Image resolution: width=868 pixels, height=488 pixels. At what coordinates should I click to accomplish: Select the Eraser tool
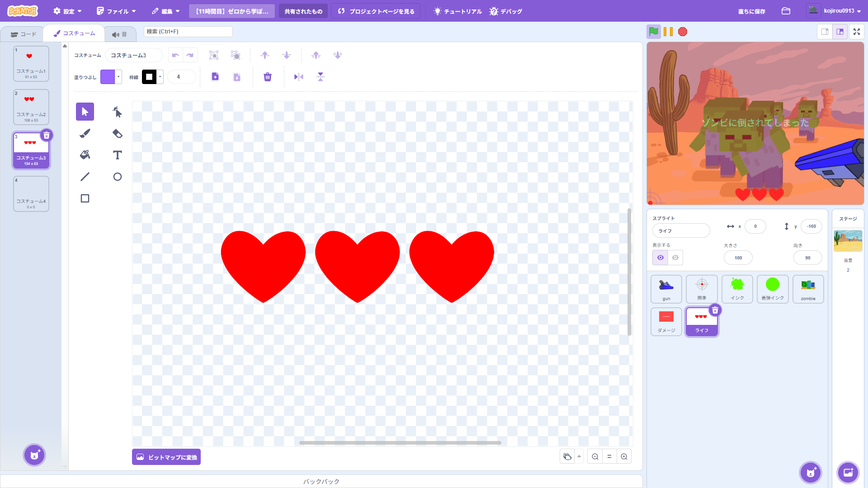117,133
